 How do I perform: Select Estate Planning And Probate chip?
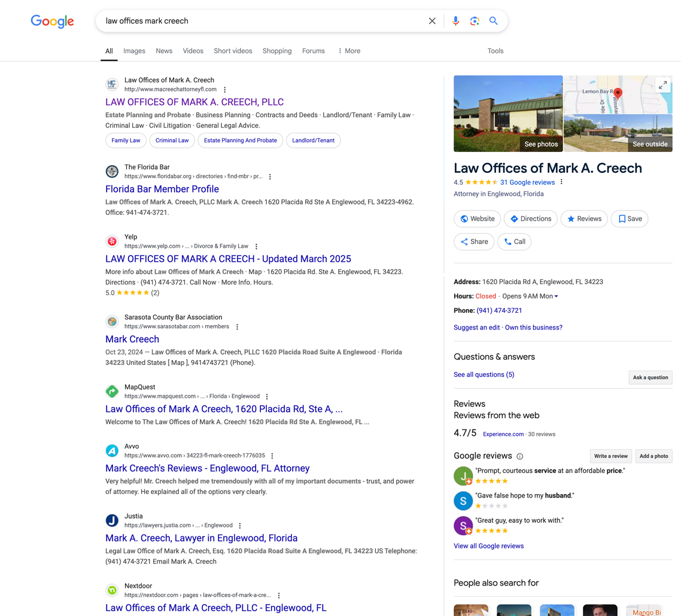coord(240,140)
